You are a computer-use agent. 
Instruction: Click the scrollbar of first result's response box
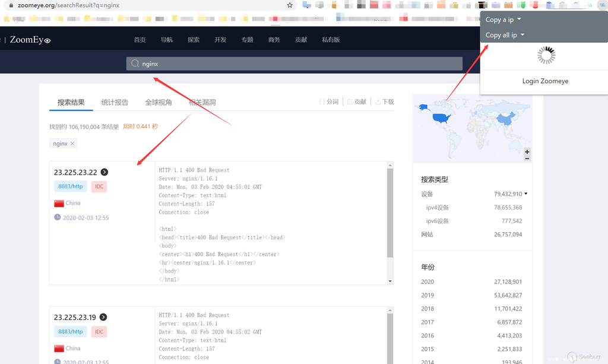click(390, 214)
